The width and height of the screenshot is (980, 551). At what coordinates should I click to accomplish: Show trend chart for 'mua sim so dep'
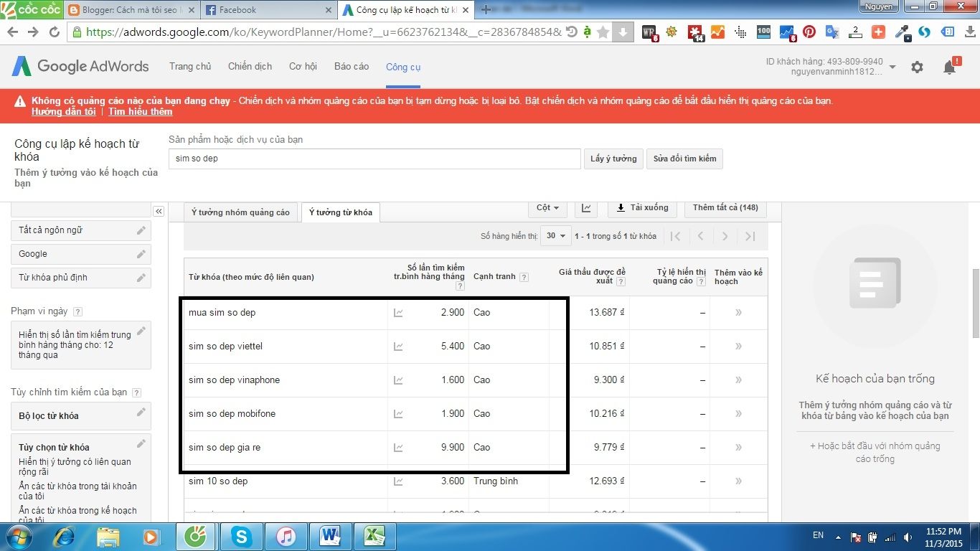398,313
